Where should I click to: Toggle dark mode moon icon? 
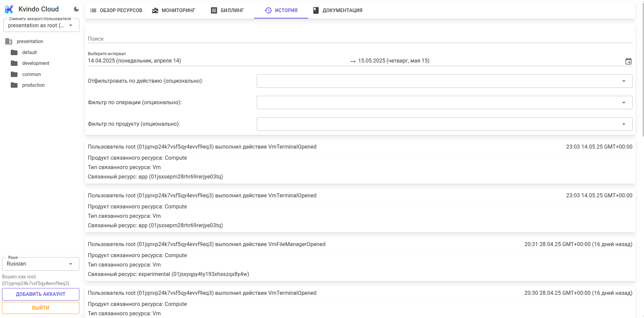tap(76, 9)
